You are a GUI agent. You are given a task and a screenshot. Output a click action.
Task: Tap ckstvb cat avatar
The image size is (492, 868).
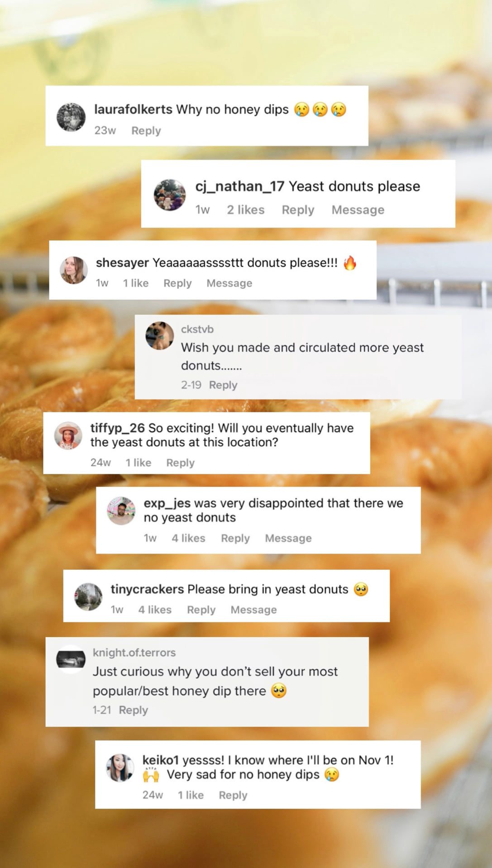(160, 336)
